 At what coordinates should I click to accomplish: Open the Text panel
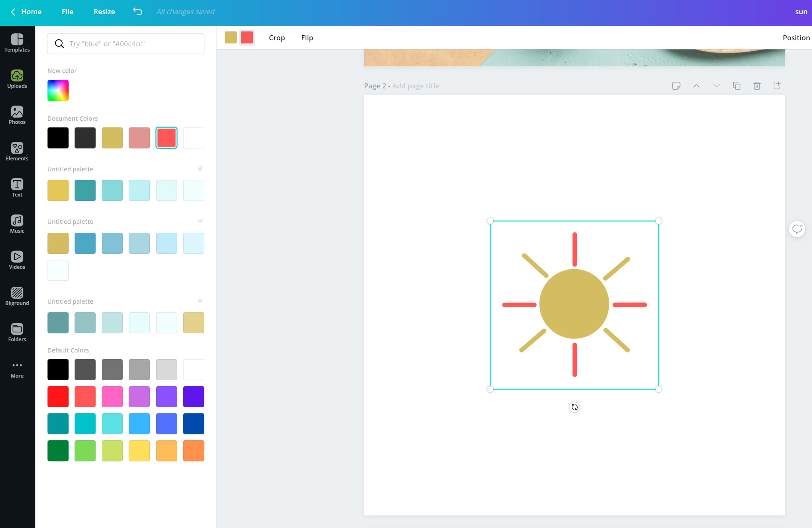coord(17,188)
